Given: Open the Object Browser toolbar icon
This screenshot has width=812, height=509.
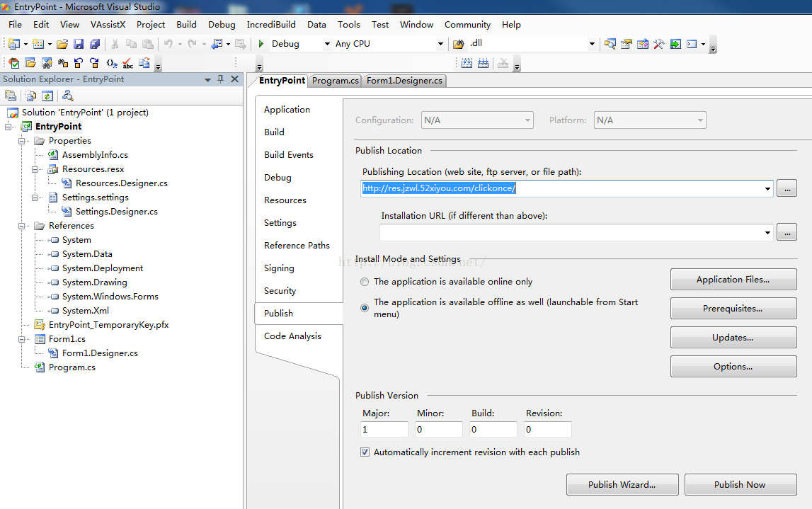Looking at the screenshot, I should click(x=643, y=44).
